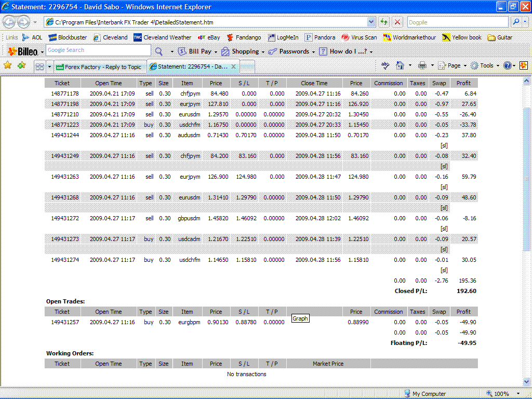This screenshot has width=532, height=399.
Task: Click the search magnifier button beside Dogpile
Action: [516, 22]
